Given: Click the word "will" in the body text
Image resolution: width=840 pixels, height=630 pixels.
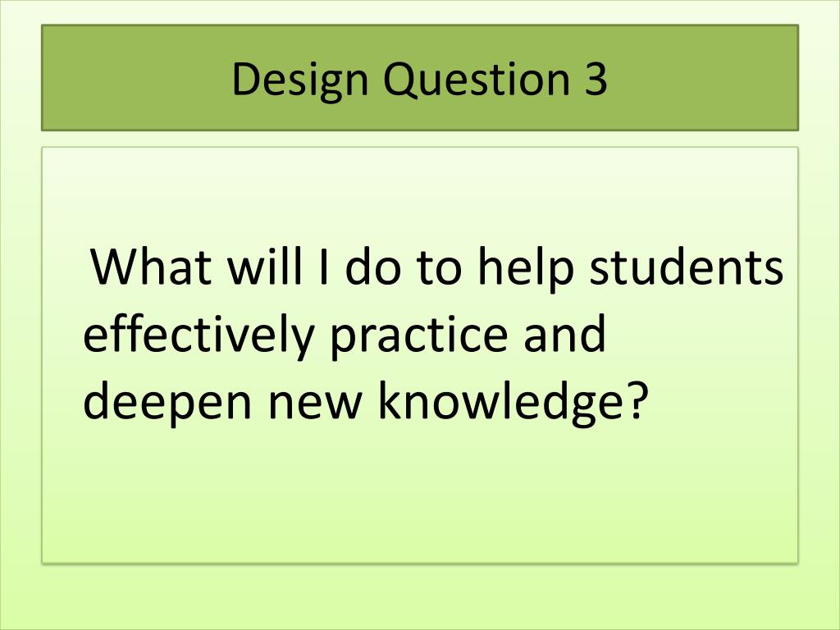Looking at the screenshot, I should [265, 265].
